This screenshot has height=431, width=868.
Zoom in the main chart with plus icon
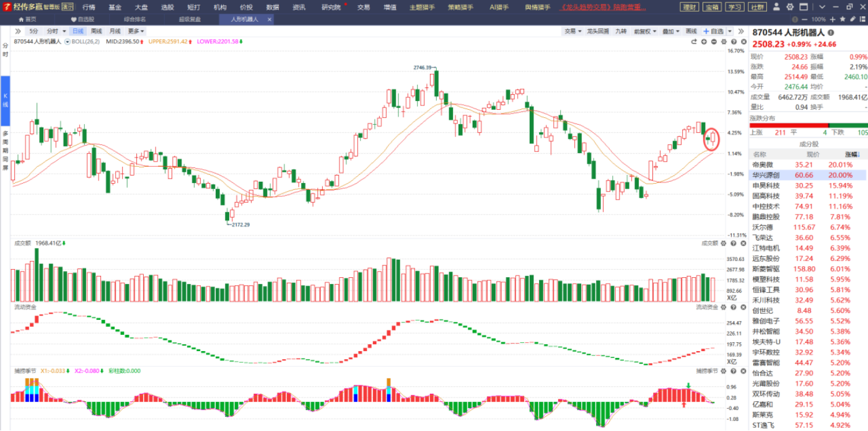(704, 42)
